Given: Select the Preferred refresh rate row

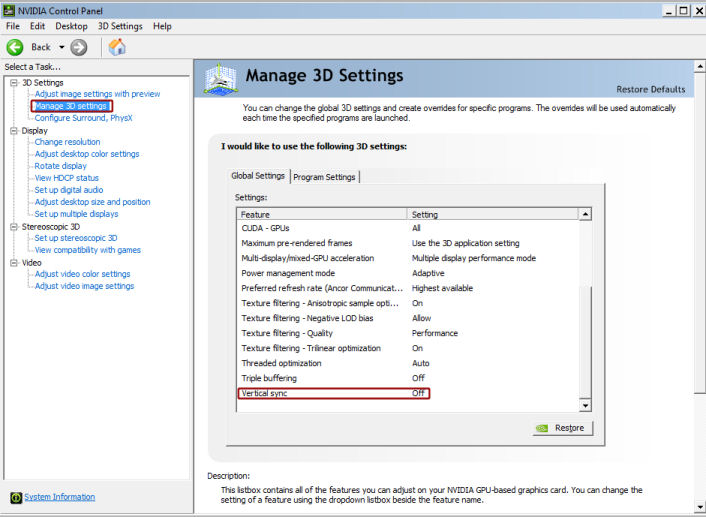Looking at the screenshot, I should pyautogui.click(x=408, y=288).
